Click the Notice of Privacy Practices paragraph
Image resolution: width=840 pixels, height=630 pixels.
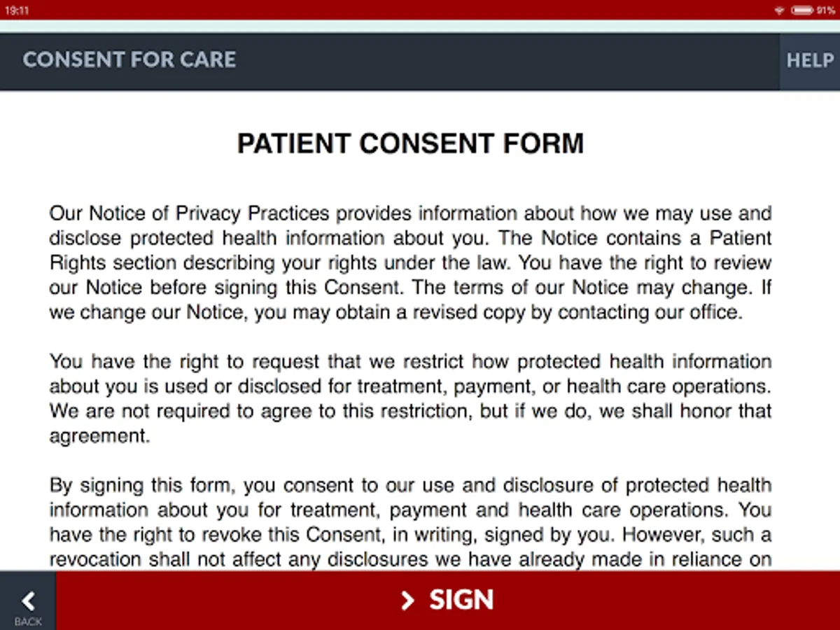(410, 262)
